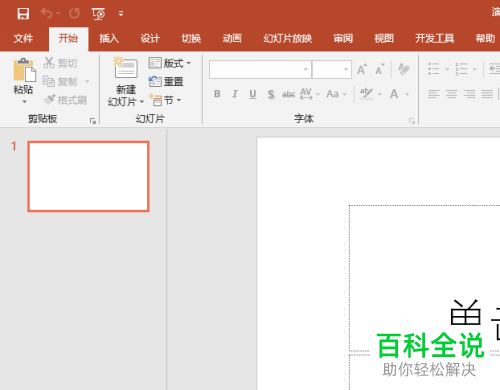The height and width of the screenshot is (390, 500).
Task: Select the 审阅 tab
Action: click(343, 39)
